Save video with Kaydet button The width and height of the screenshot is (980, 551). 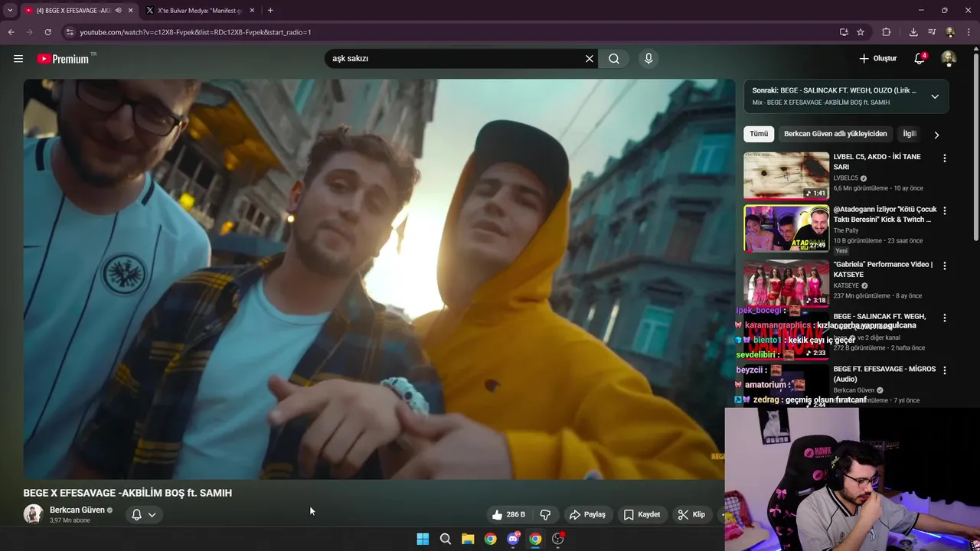tap(642, 514)
